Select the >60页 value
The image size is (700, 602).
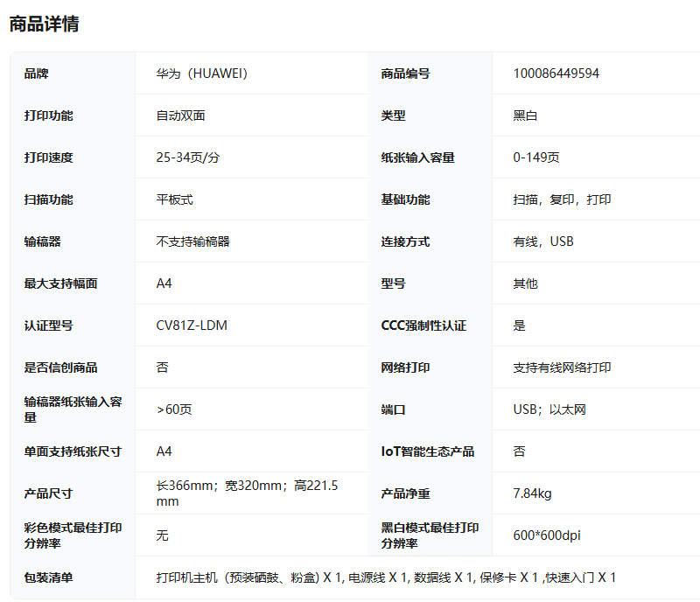(x=174, y=409)
